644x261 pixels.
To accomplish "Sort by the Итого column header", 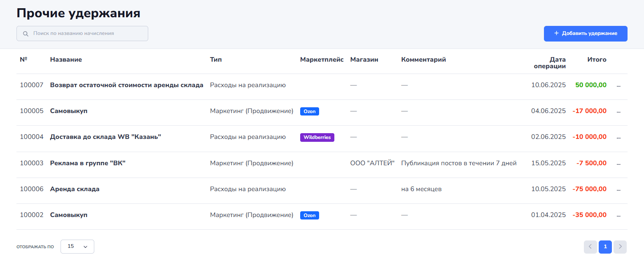I will 597,60.
